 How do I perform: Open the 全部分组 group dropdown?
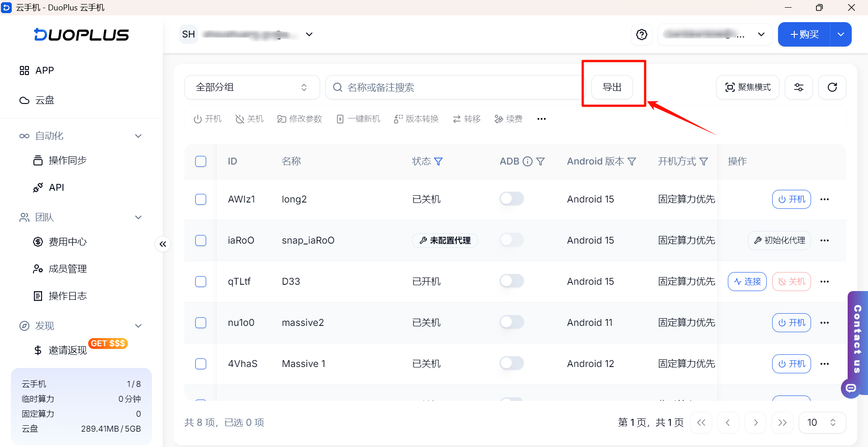(252, 87)
